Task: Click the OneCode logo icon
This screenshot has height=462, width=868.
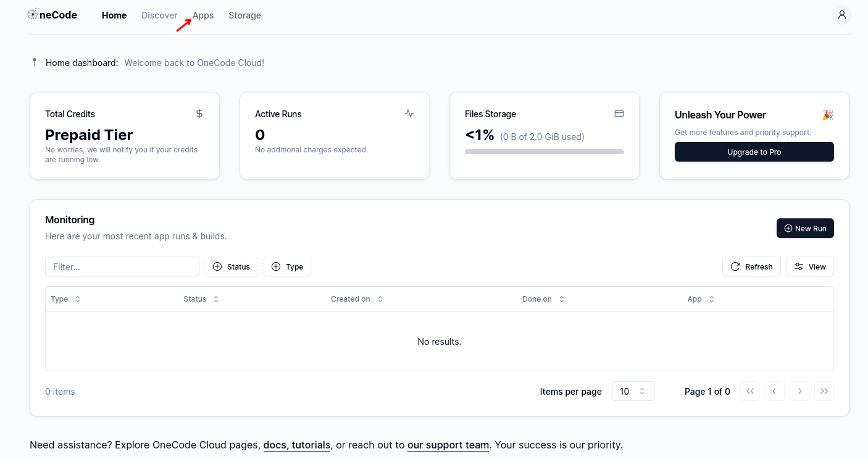Action: 33,14
